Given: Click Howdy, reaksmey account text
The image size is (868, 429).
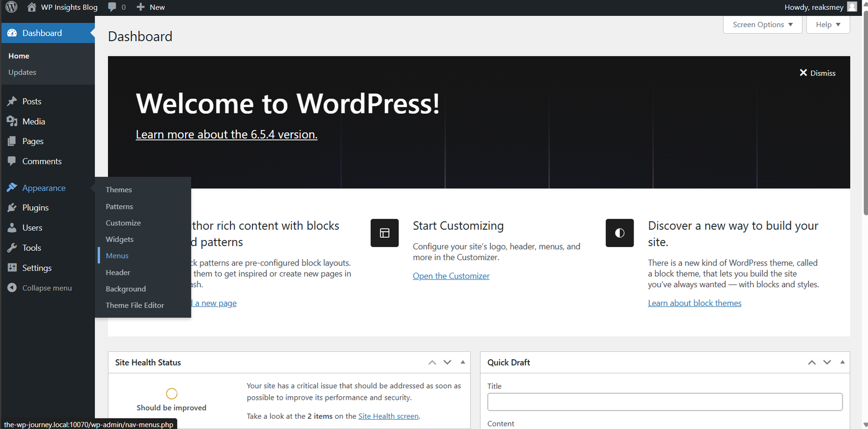Looking at the screenshot, I should [x=814, y=7].
